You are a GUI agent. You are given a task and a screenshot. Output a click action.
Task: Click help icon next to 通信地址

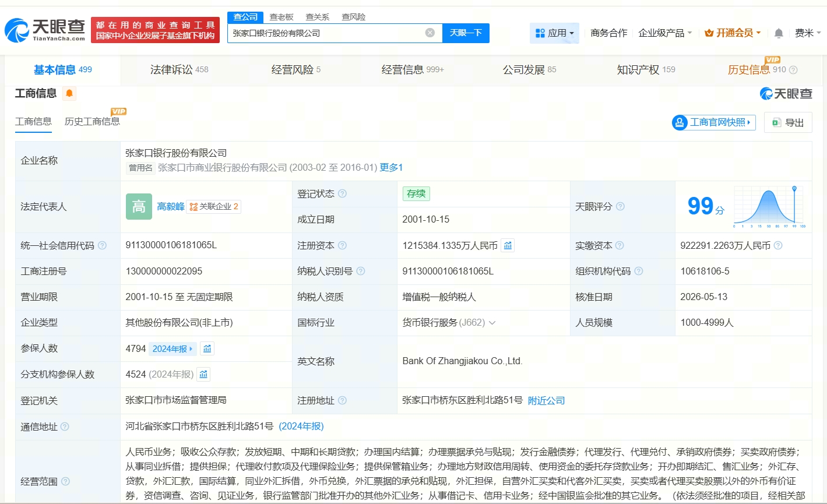(65, 427)
